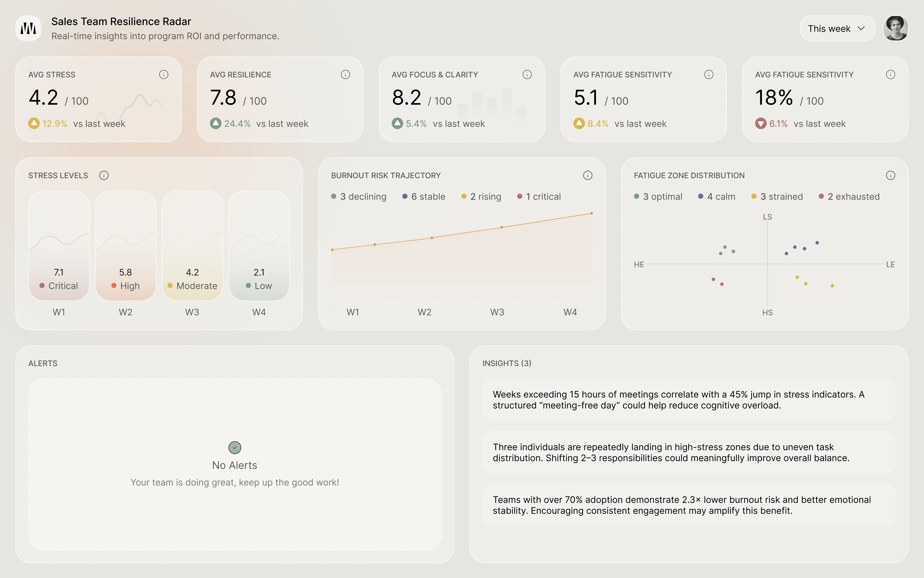Toggle the 2 rising legend item
Viewport: 924px width, 578px height.
coord(481,197)
